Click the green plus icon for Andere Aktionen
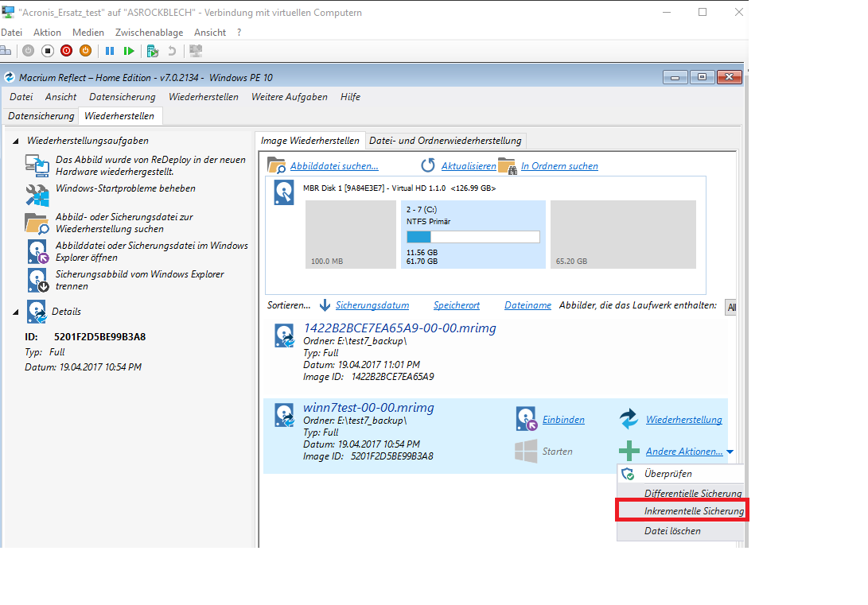 point(629,451)
